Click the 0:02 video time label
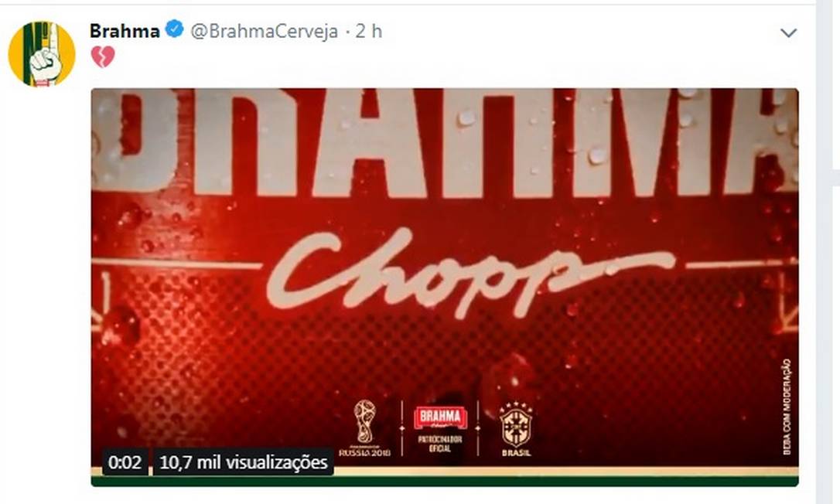Viewport: 840px width, 504px height. point(125,461)
